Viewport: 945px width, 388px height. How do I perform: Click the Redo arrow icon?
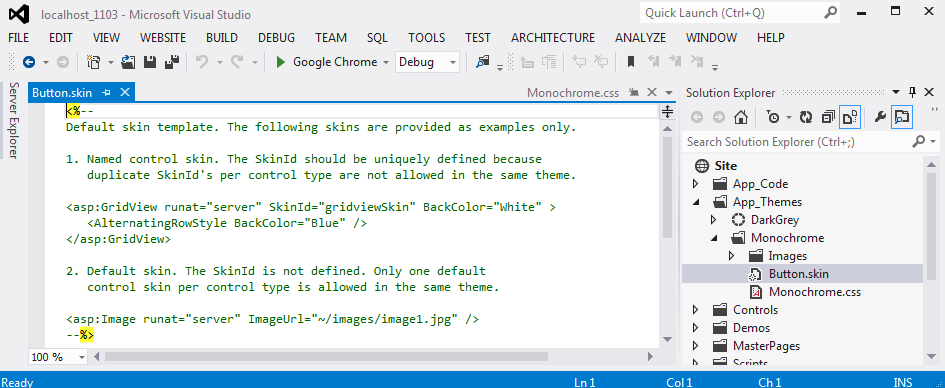coord(237,61)
